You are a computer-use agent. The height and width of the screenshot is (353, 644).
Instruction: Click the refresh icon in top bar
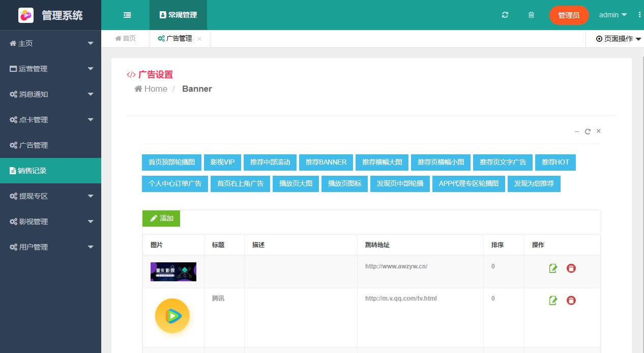tap(505, 15)
